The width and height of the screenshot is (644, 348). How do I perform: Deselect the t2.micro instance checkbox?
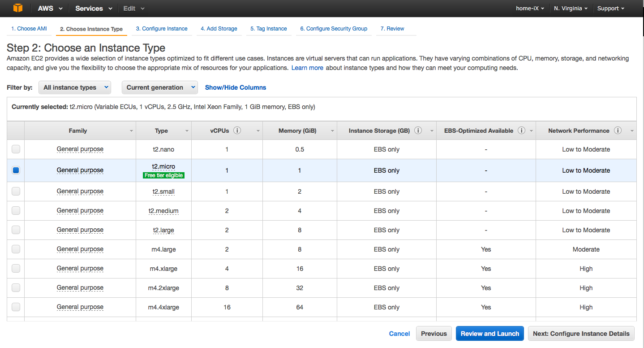16,170
